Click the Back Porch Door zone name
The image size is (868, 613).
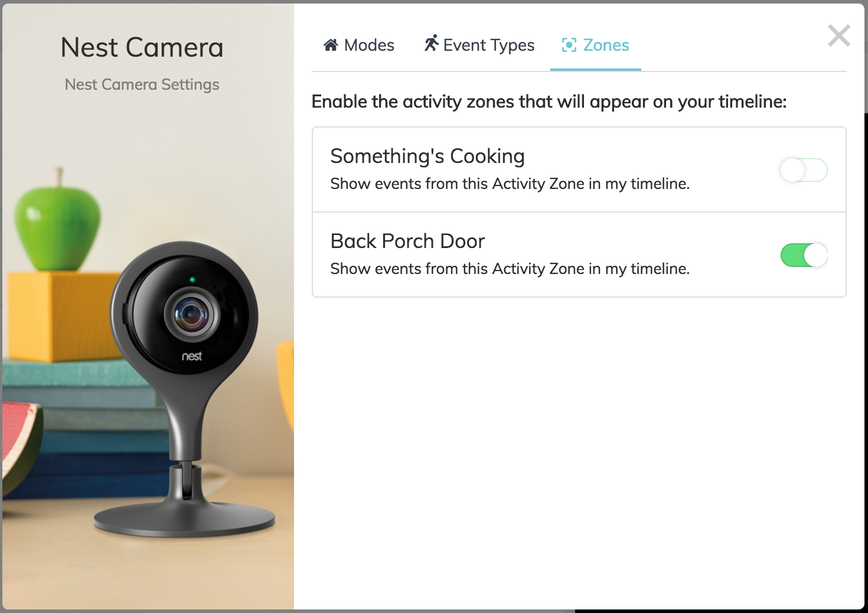[407, 241]
